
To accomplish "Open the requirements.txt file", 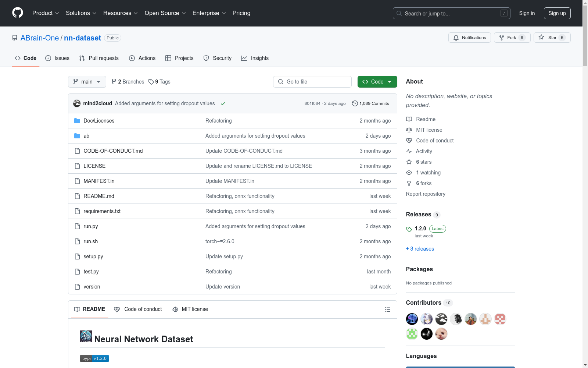I will coord(102,211).
